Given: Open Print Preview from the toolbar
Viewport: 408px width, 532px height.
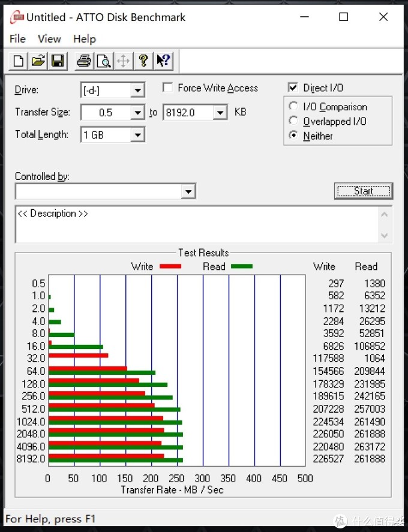Looking at the screenshot, I should point(104,61).
